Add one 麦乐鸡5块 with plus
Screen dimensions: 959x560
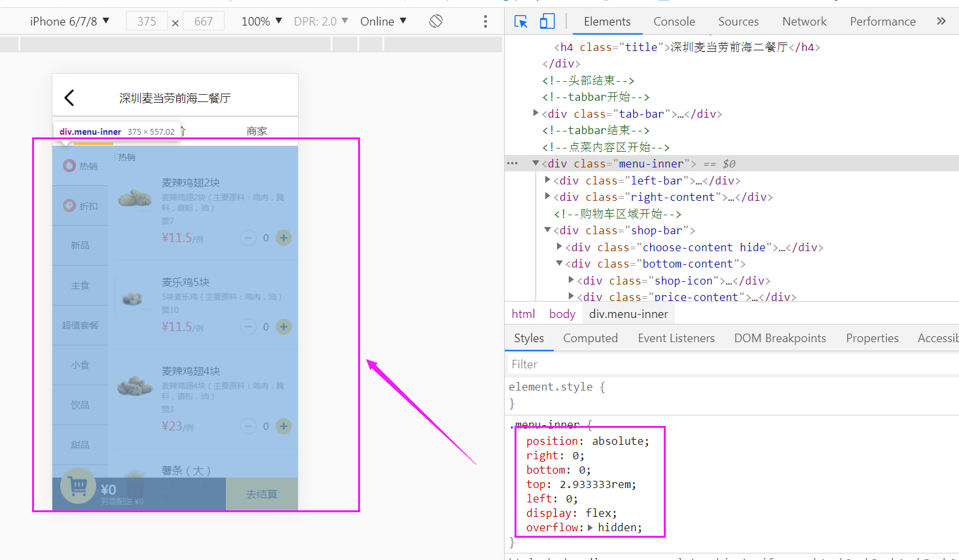point(283,326)
